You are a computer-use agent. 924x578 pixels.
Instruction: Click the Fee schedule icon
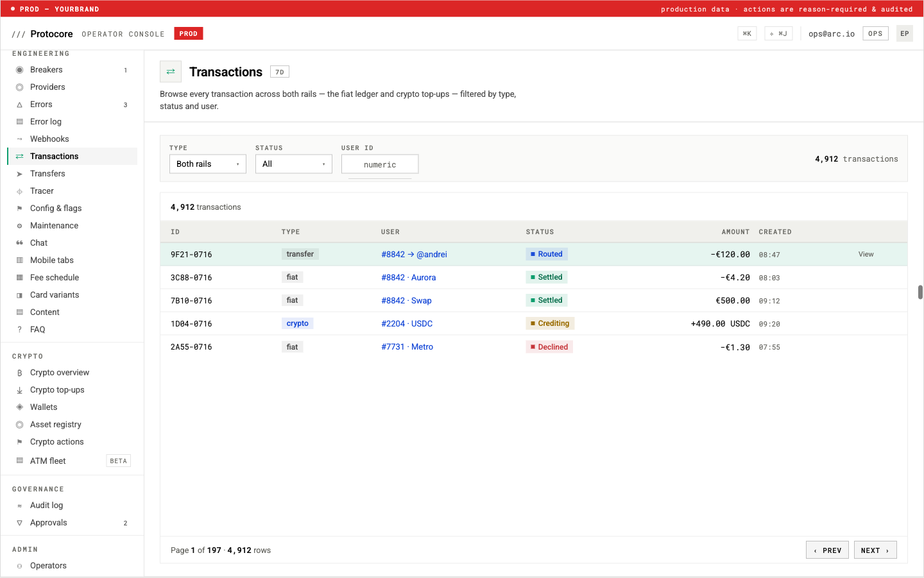click(19, 278)
